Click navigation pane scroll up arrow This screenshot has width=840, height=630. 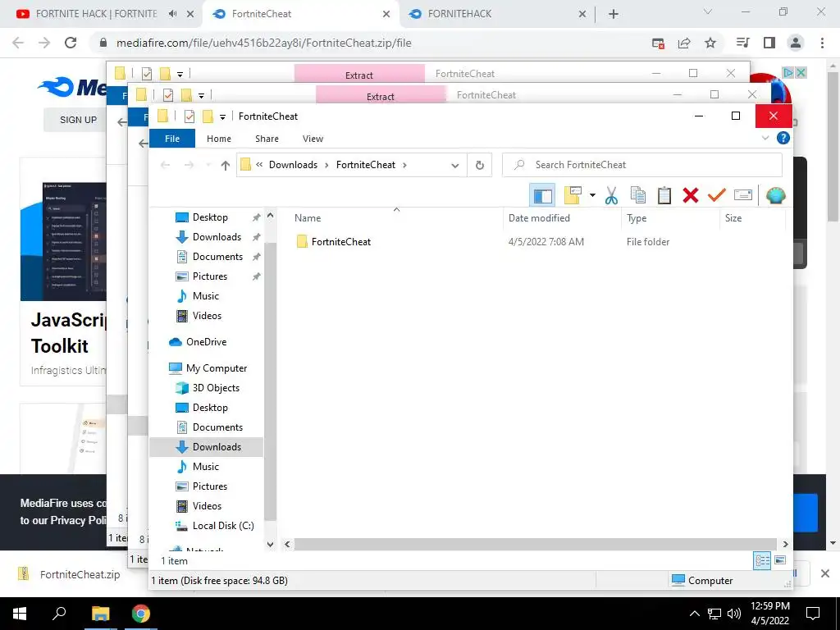[x=271, y=216]
